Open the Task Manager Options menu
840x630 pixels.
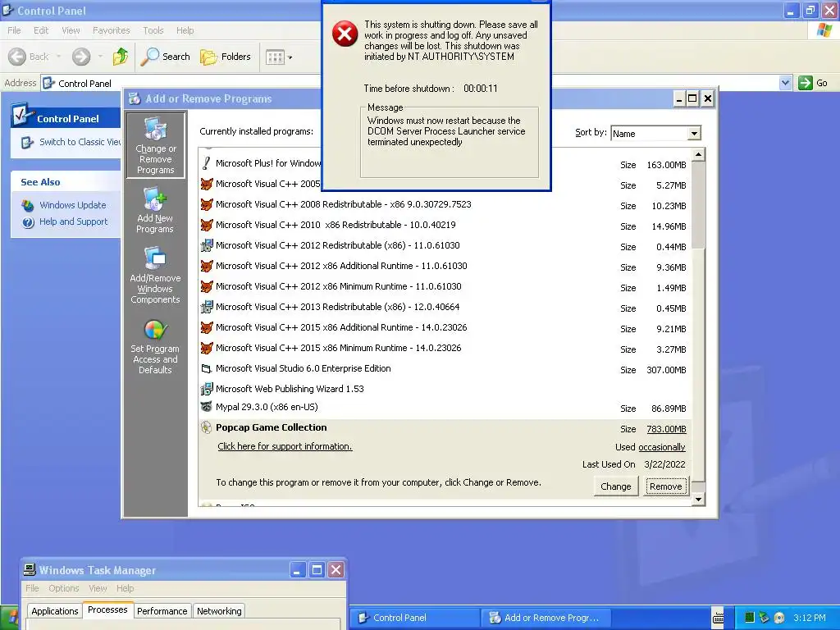pos(64,588)
